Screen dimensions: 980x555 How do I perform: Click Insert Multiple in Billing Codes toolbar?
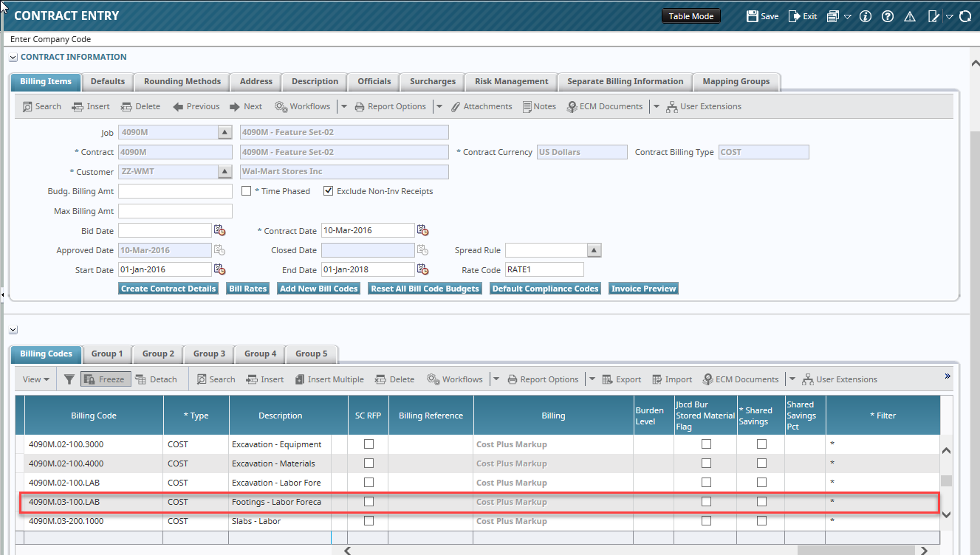point(329,379)
